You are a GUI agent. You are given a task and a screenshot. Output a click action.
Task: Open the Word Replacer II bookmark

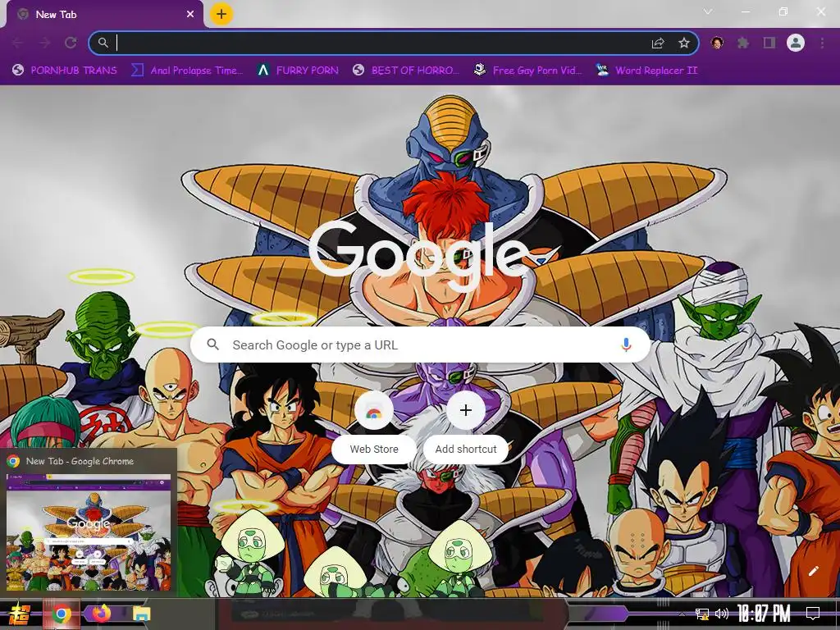[x=646, y=71]
